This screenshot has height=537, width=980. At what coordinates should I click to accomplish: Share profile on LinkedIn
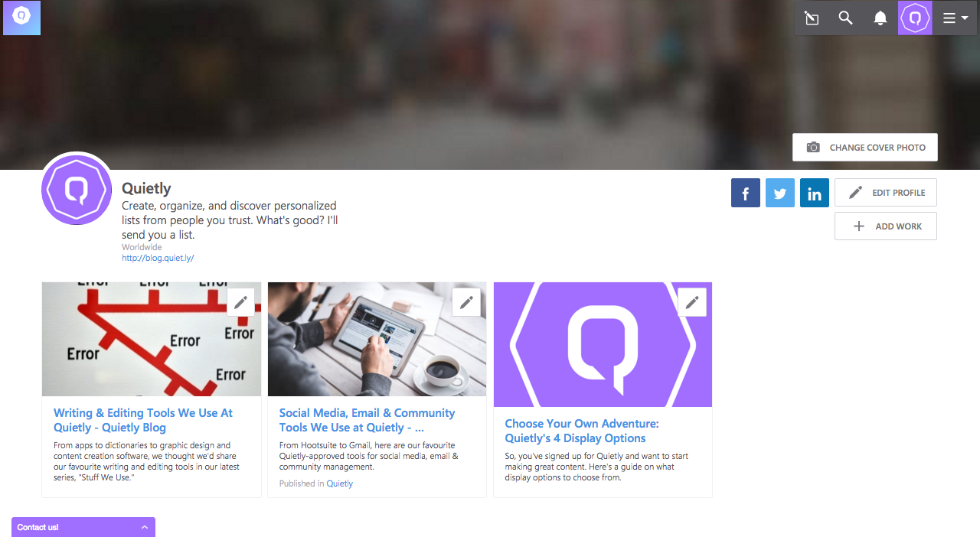coord(815,193)
